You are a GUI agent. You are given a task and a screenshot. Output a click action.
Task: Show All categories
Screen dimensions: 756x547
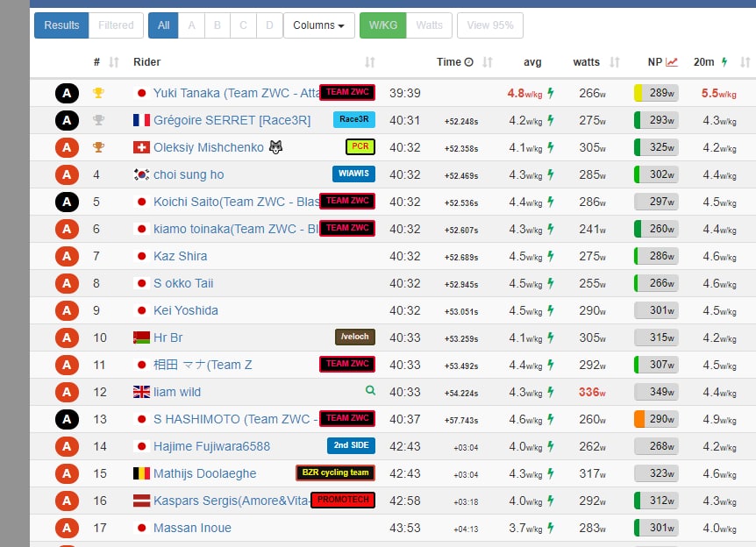[163, 25]
